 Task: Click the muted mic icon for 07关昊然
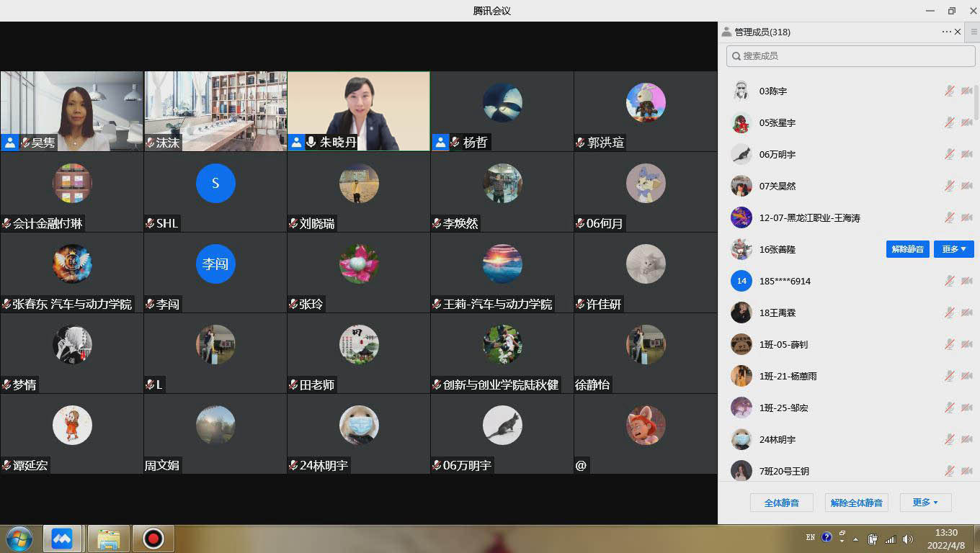point(950,186)
